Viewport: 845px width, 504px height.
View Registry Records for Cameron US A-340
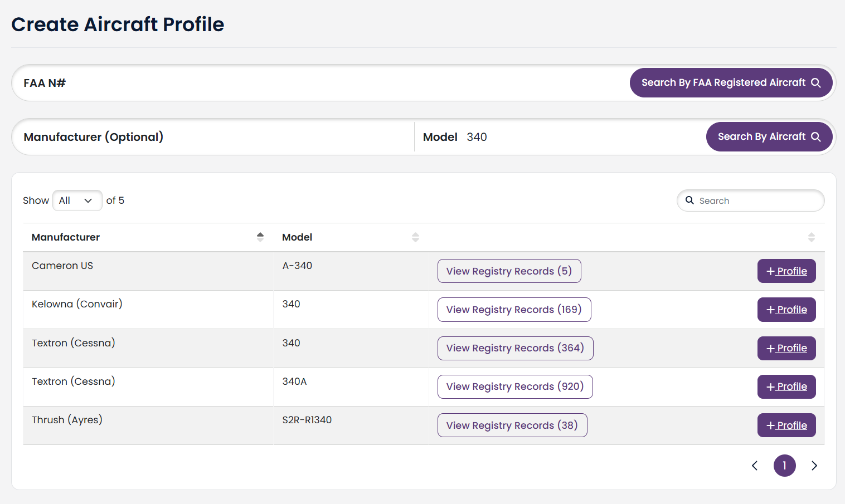(509, 271)
